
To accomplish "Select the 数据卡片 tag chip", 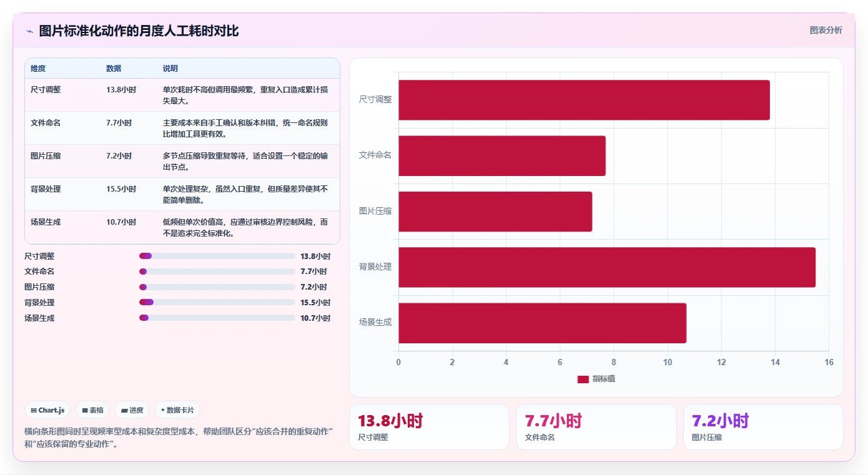I will [x=177, y=410].
